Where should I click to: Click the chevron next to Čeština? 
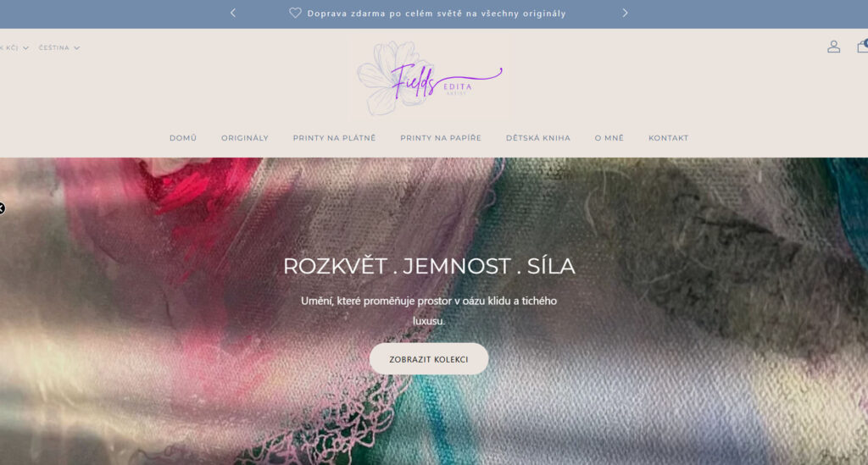coord(77,48)
